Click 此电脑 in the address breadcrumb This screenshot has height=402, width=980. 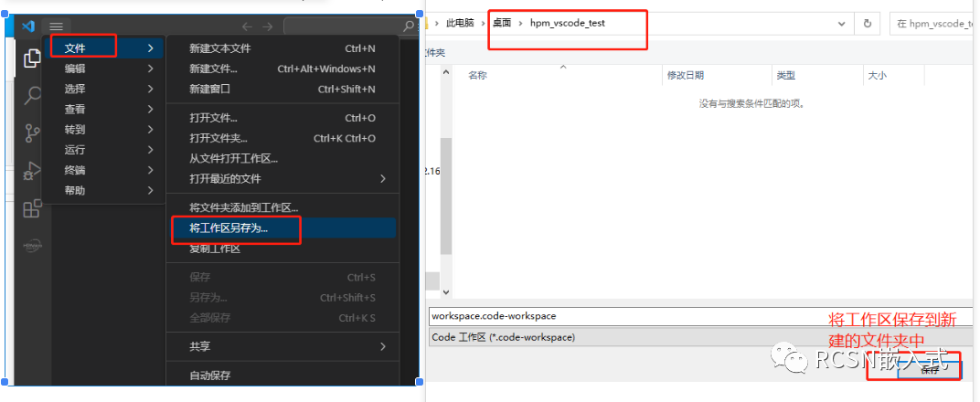[x=460, y=23]
